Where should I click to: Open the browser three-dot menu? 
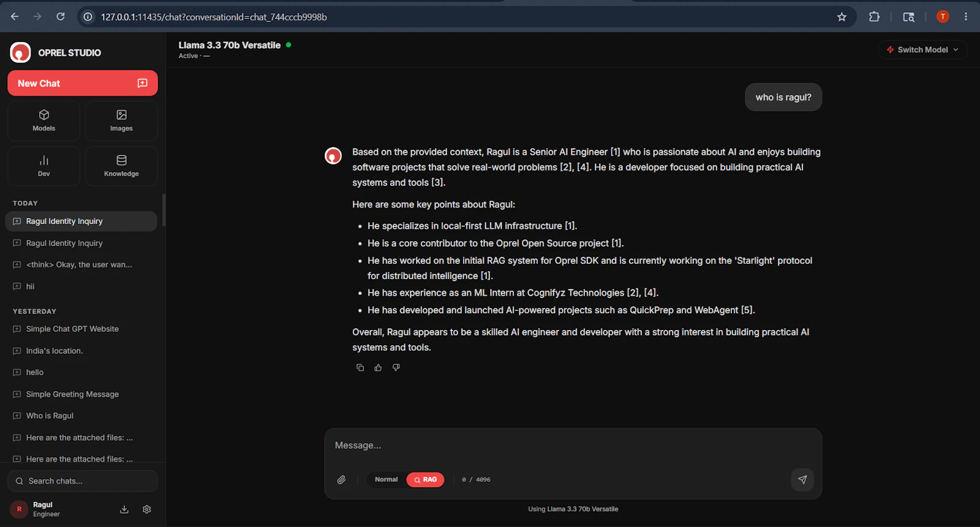(966, 17)
